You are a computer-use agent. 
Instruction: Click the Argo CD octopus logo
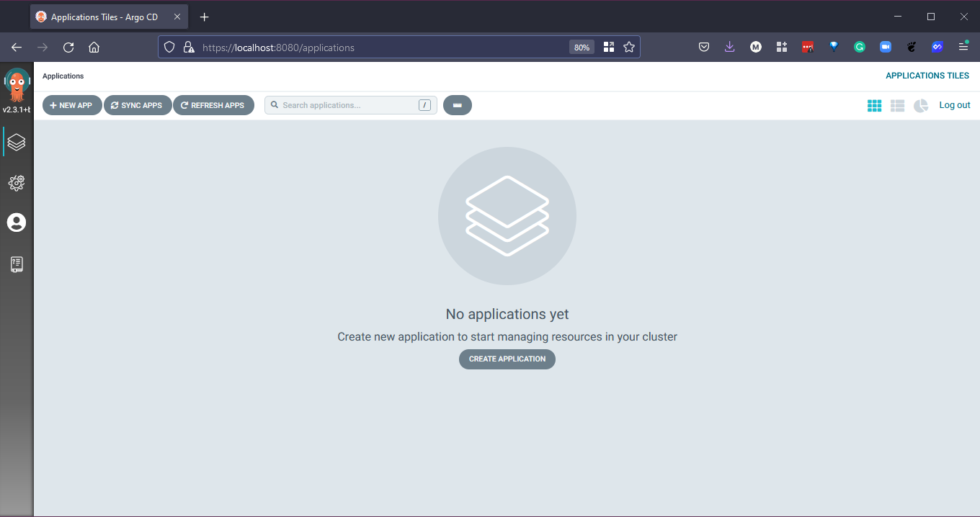17,85
